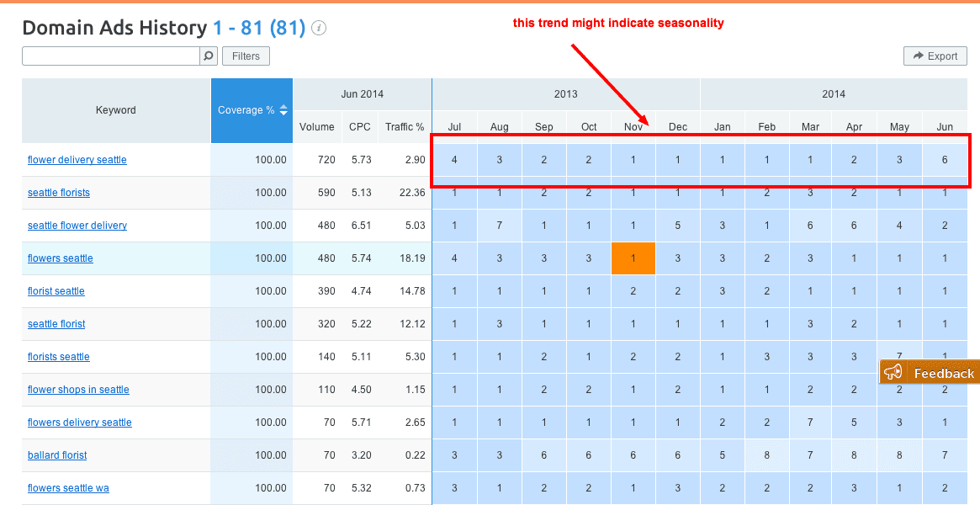Click into the keyword search field
This screenshot has width=980, height=505.
pos(110,56)
